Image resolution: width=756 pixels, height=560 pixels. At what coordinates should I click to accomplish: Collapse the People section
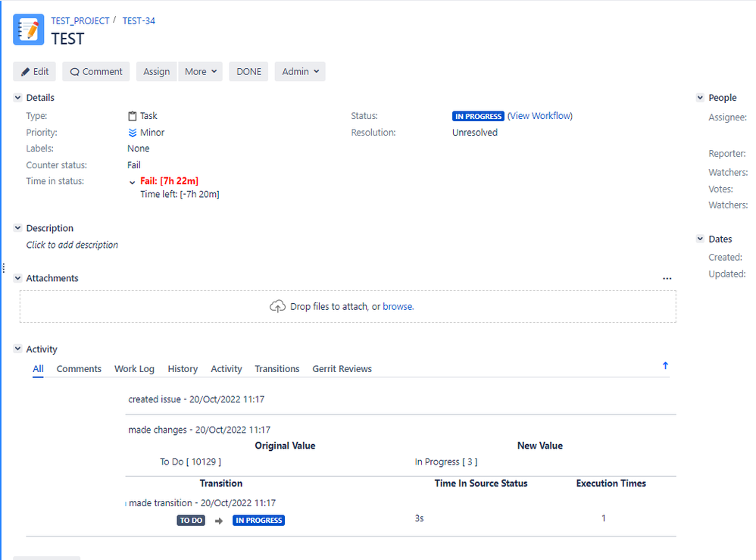pos(700,98)
